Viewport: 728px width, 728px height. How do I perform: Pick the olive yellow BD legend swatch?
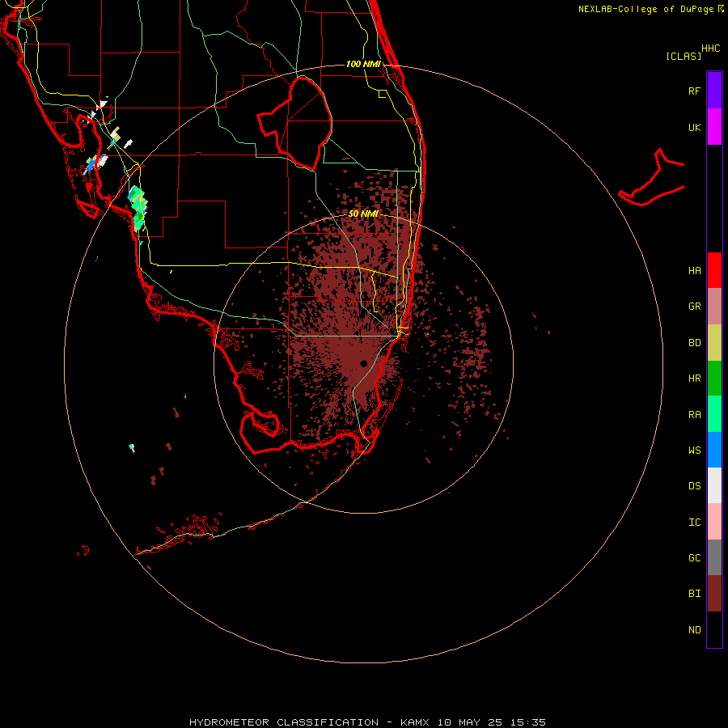(x=714, y=343)
